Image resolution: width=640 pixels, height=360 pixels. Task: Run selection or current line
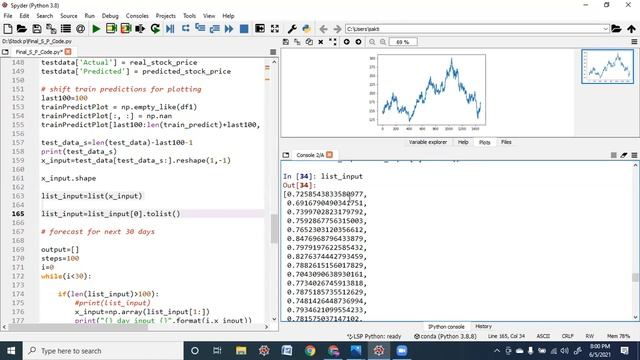click(x=140, y=29)
